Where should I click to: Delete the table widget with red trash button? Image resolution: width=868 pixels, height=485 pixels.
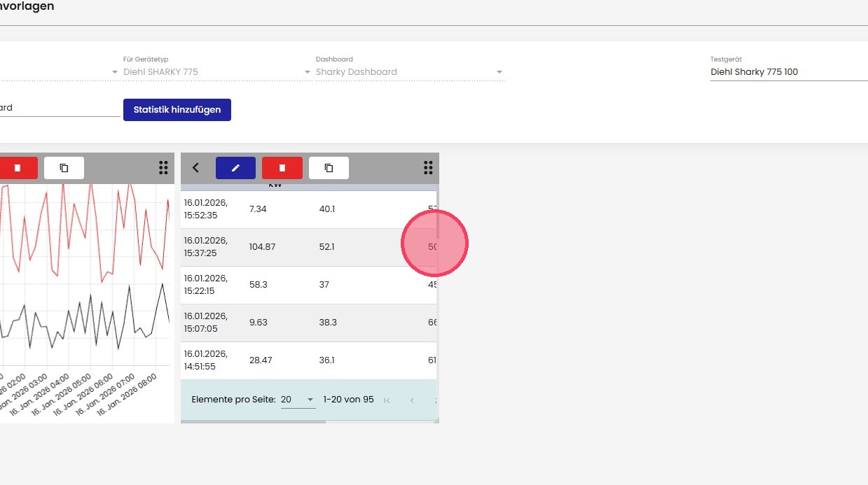point(282,168)
